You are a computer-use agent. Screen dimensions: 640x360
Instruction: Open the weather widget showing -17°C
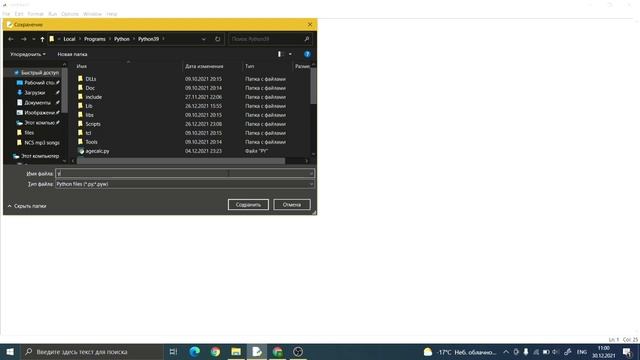pos(459,352)
